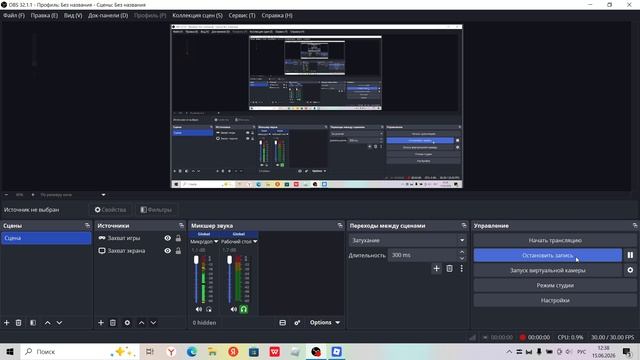Switch audio mixer layout icon
Viewport: 640px width, 360px height.
pyautogui.click(x=282, y=322)
